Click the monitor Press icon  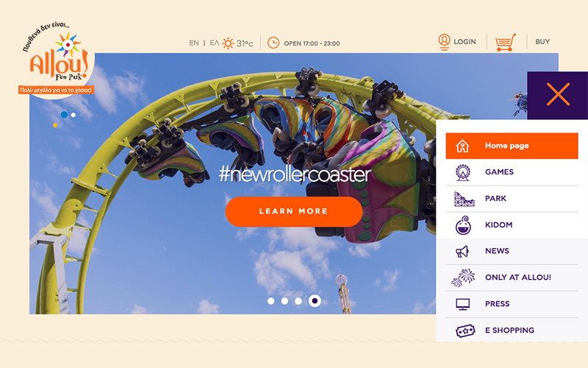[463, 304]
